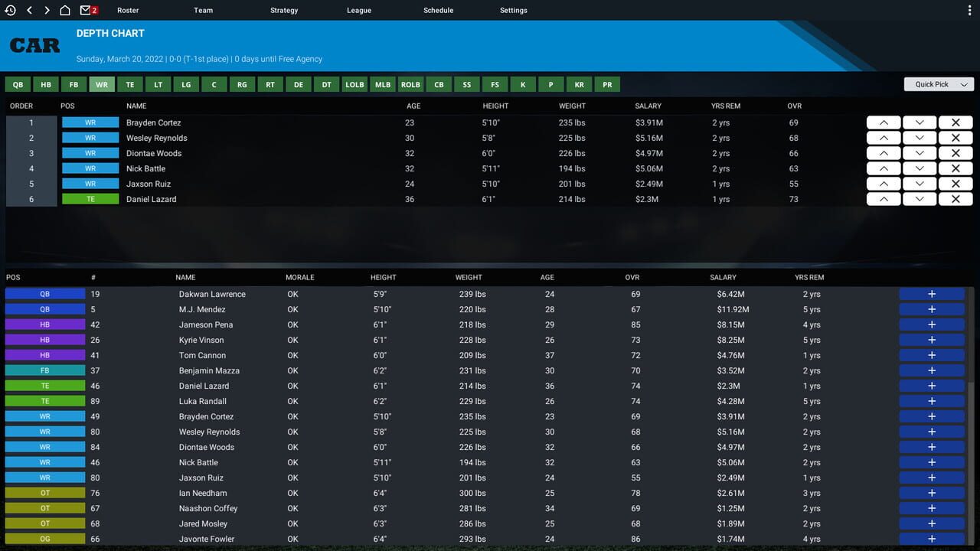980x551 pixels.
Task: Move Wesley Reynolds up in depth order
Action: pyautogui.click(x=884, y=138)
